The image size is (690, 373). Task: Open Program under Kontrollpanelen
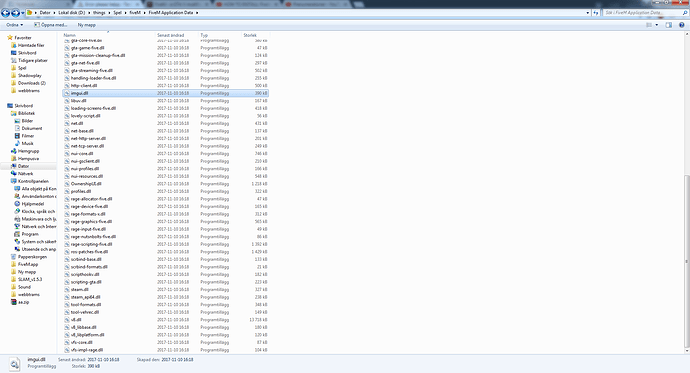coord(30,234)
